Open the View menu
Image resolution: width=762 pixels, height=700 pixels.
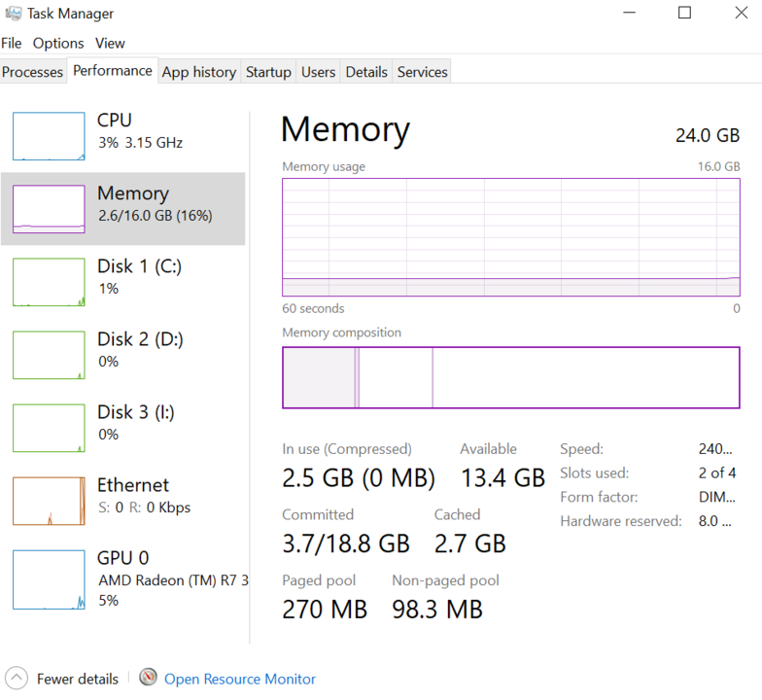[x=110, y=43]
